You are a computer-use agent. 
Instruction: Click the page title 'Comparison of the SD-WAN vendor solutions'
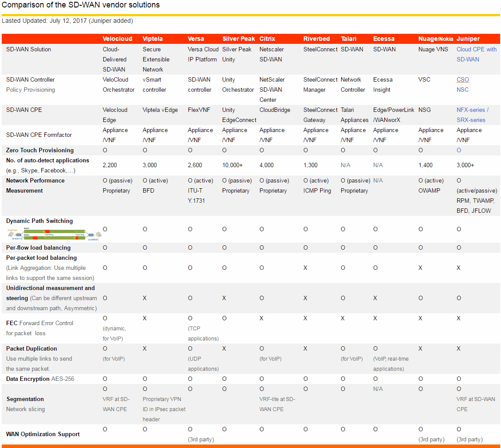tap(81, 5)
